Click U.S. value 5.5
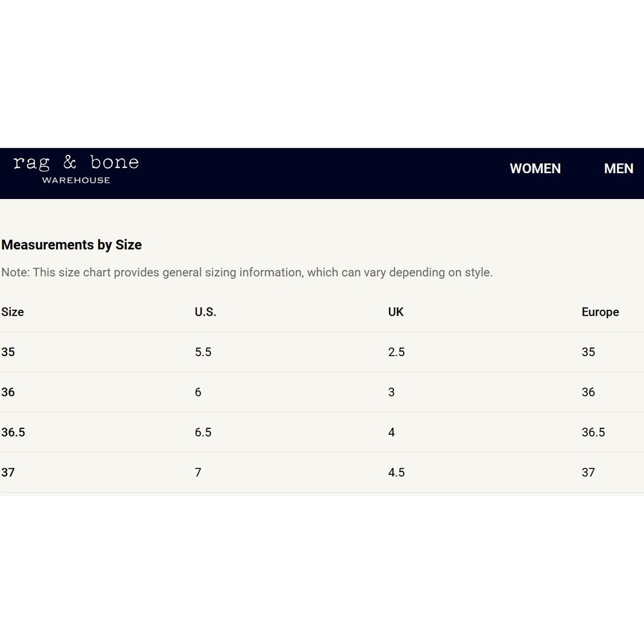 pos(203,352)
